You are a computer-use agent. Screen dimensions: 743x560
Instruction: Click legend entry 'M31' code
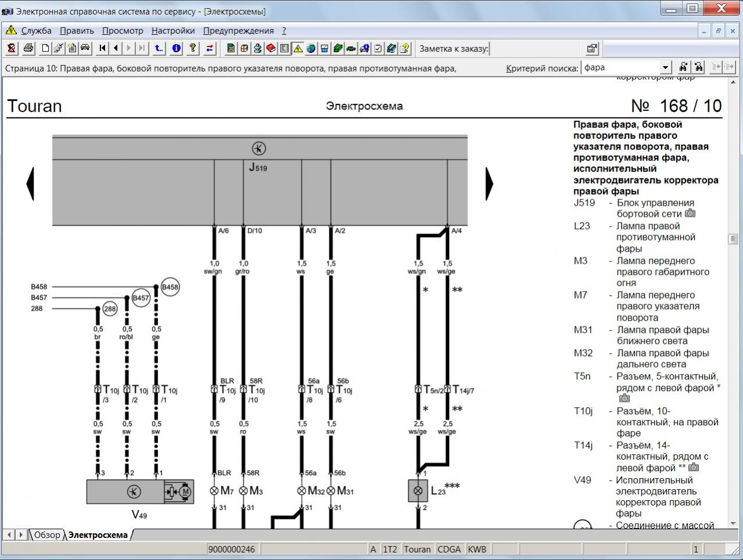583,330
